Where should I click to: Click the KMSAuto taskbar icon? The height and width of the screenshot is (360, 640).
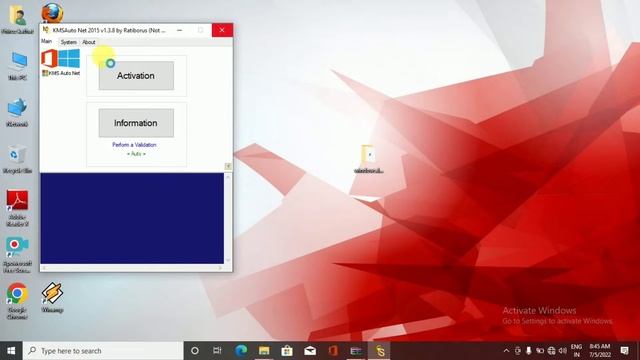[380, 351]
